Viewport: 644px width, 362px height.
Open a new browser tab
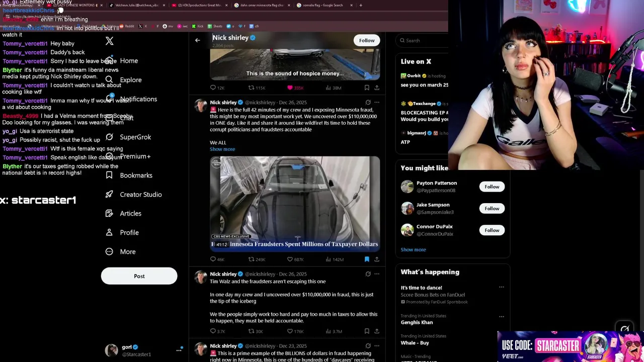361,5
